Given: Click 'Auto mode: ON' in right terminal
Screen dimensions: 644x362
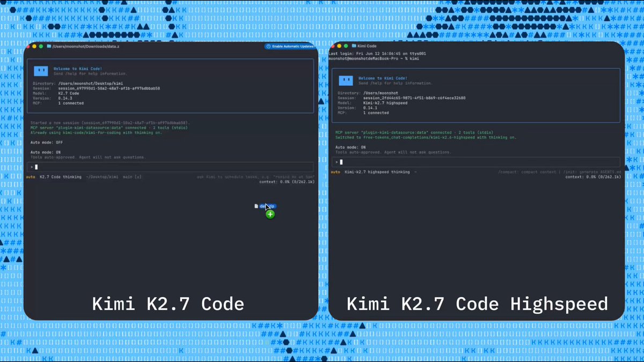Looking at the screenshot, I should (350, 147).
